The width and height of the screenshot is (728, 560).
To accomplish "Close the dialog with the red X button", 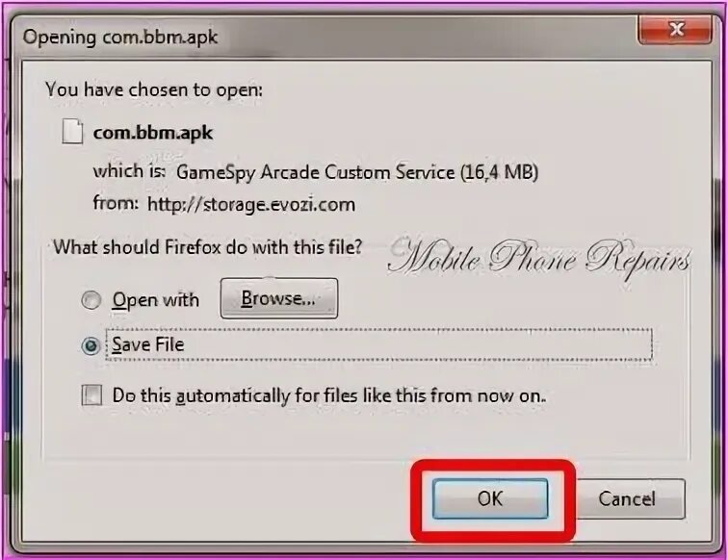I will point(675,30).
